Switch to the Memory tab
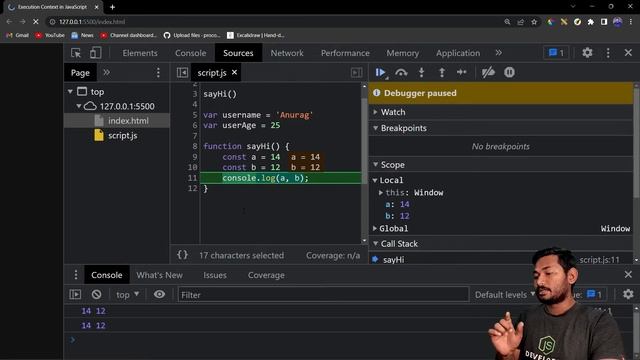The height and width of the screenshot is (360, 640). click(x=402, y=53)
